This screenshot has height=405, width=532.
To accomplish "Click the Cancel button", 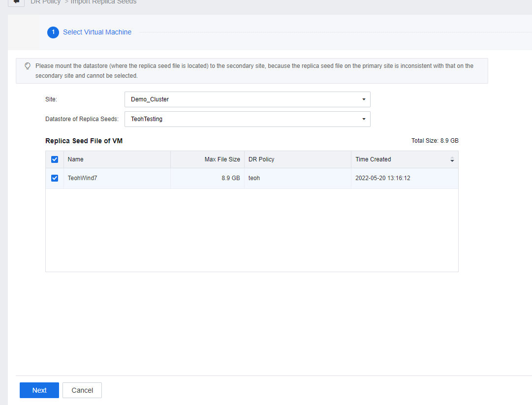I will [x=82, y=390].
